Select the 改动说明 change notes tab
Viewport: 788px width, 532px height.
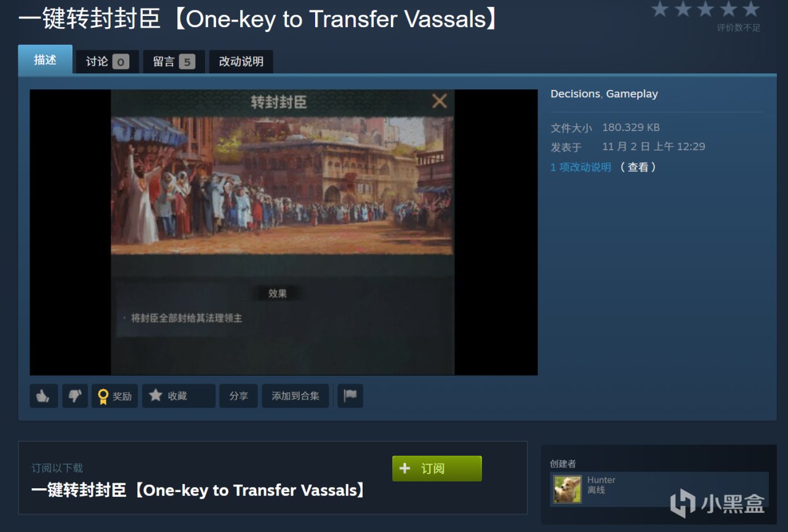pos(241,62)
